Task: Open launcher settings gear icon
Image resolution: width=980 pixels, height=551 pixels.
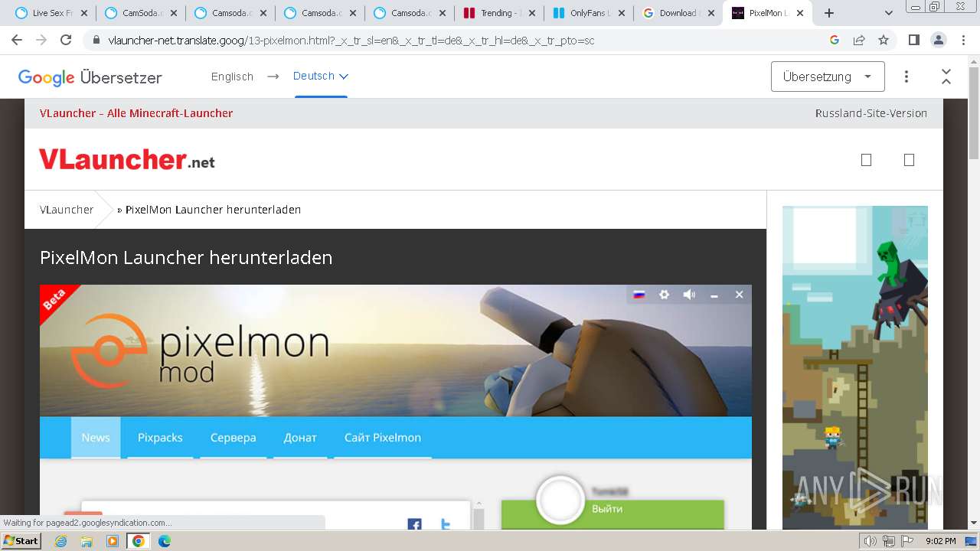Action: pyautogui.click(x=665, y=295)
